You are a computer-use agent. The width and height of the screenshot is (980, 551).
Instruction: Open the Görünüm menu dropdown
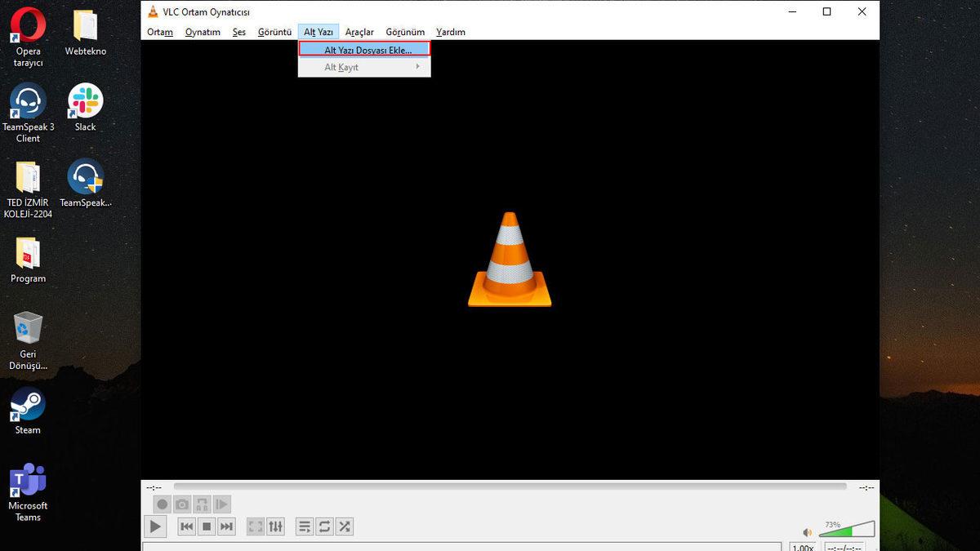(x=405, y=32)
